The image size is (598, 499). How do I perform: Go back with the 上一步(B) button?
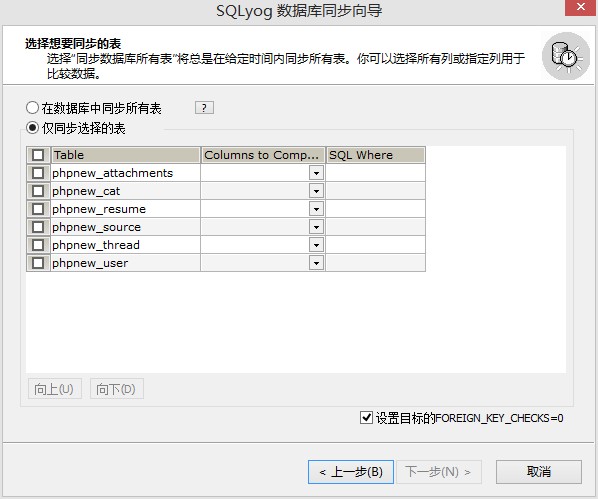tap(351, 472)
